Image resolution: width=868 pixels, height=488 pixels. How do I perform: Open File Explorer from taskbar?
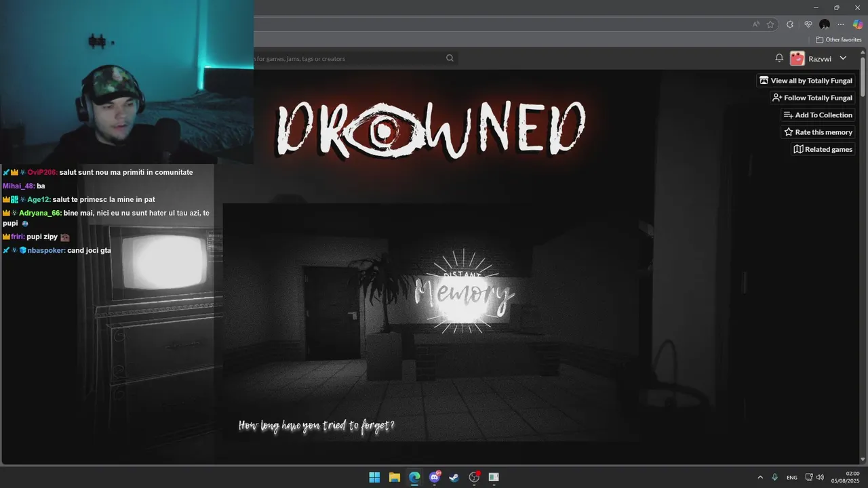[x=394, y=477]
